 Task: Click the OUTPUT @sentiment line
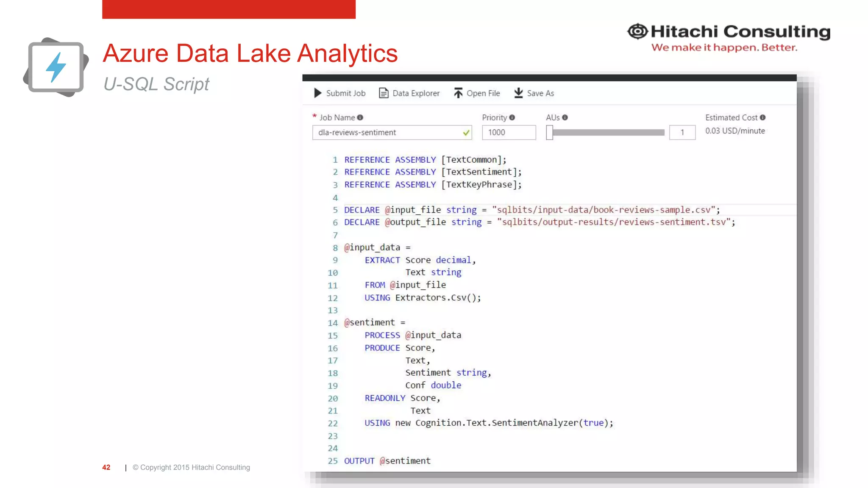[387, 461]
